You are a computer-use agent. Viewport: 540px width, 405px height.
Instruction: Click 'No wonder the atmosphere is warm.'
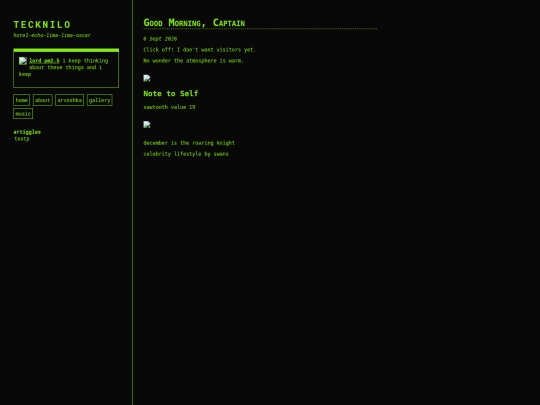[x=194, y=61]
